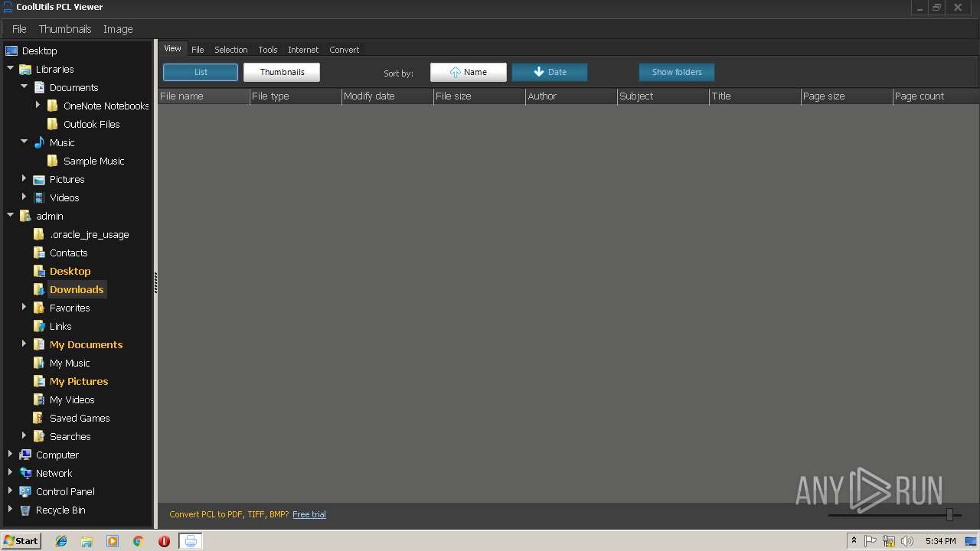This screenshot has height=551, width=980.
Task: Select the Control Panel icon in tree
Action: coord(25,491)
